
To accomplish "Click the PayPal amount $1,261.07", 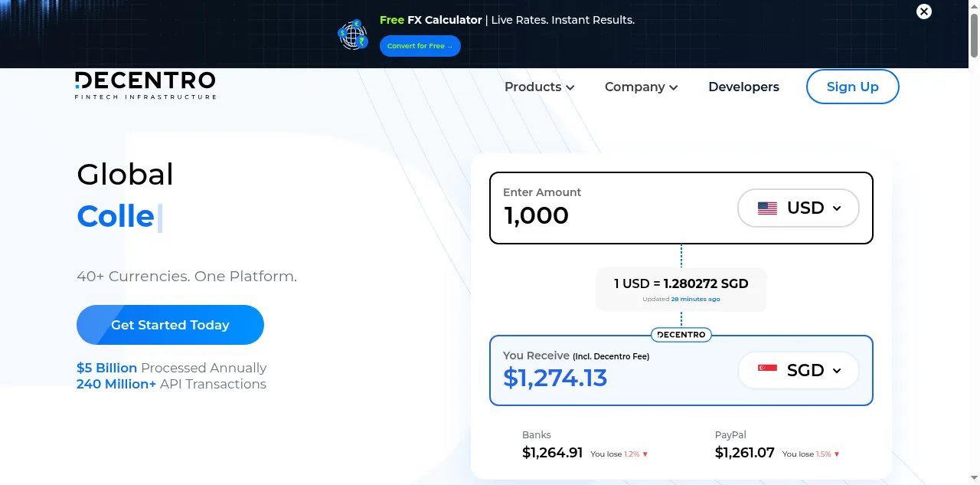I will [x=745, y=453].
